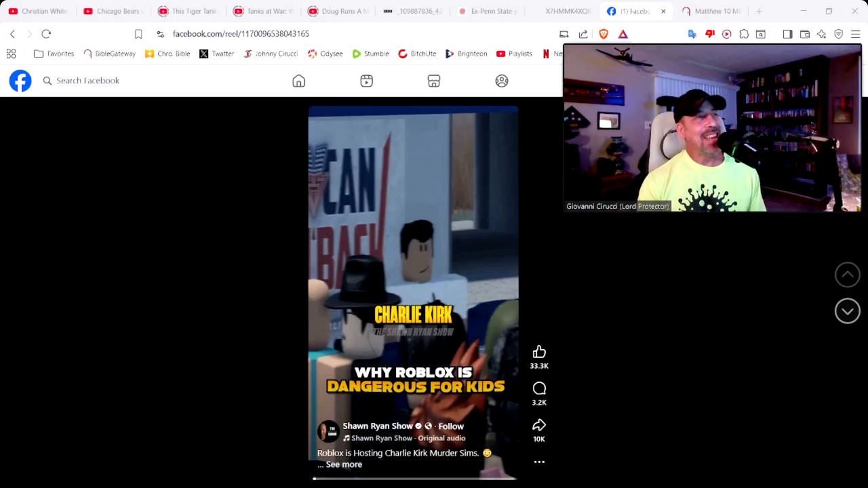Screen dimensions: 868x488
Task: Open the Groups icon in Facebook nav
Action: [x=502, y=81]
